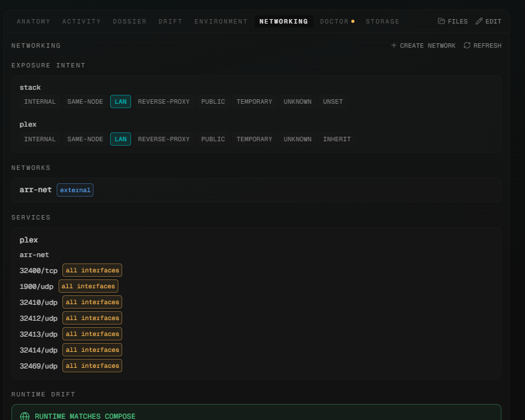The height and width of the screenshot is (420, 525).
Task: Click the 32414/udp port entry
Action: [39, 350]
